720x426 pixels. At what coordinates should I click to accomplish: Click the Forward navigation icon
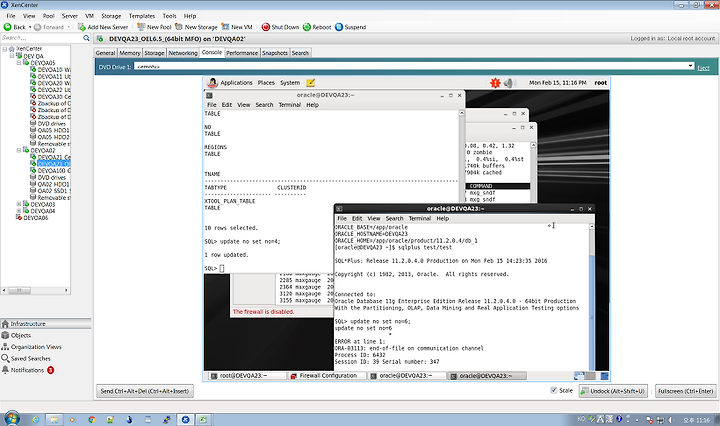tap(38, 27)
